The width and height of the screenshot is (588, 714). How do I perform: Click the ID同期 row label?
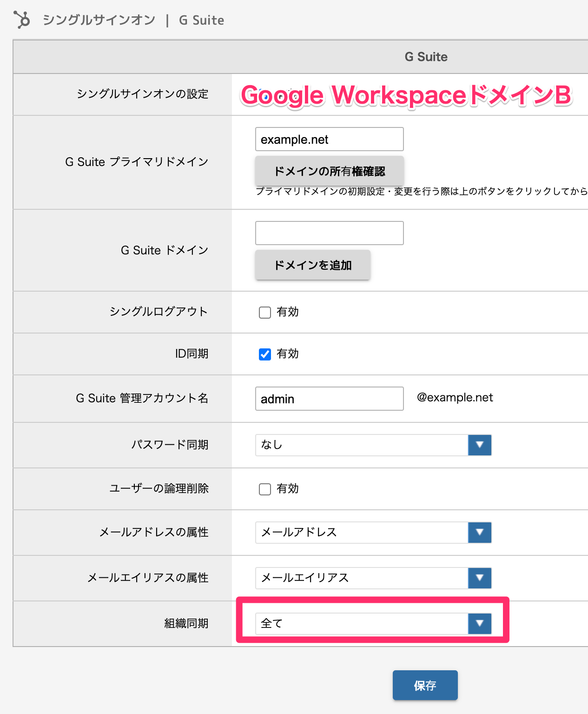point(192,354)
